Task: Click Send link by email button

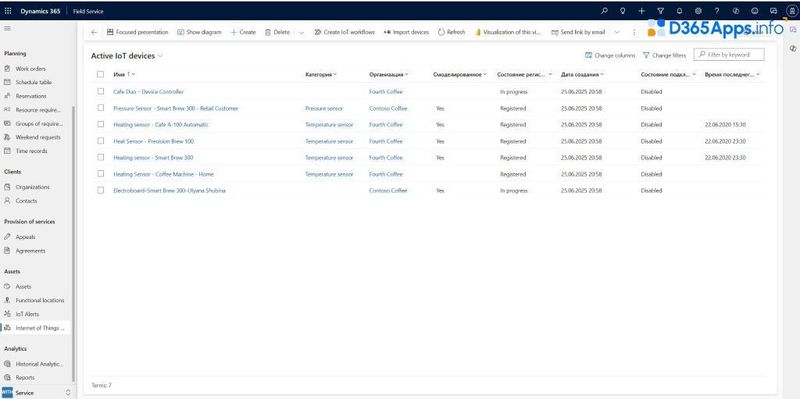Action: (578, 32)
